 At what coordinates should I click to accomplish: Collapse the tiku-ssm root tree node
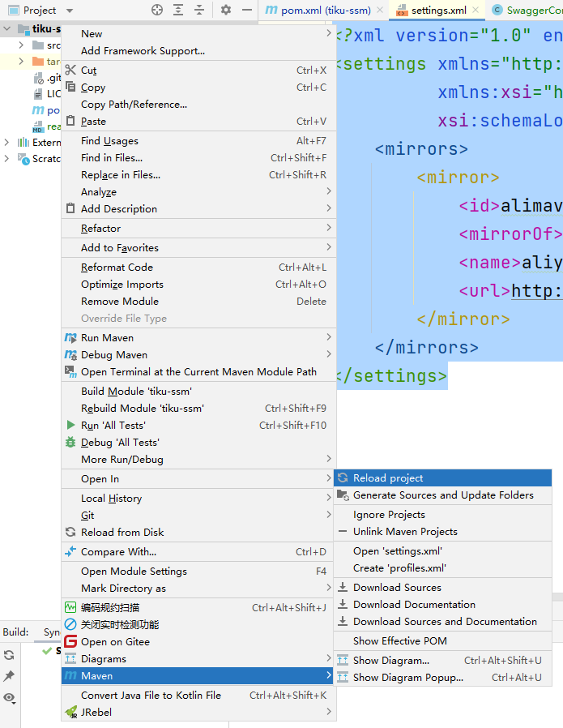click(x=7, y=29)
